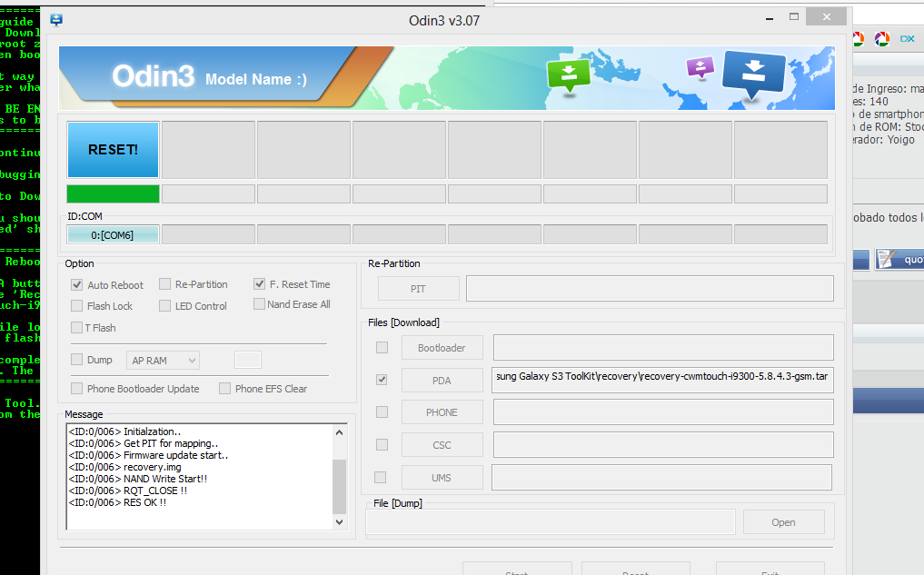Click the UMS file path field

pyautogui.click(x=661, y=477)
